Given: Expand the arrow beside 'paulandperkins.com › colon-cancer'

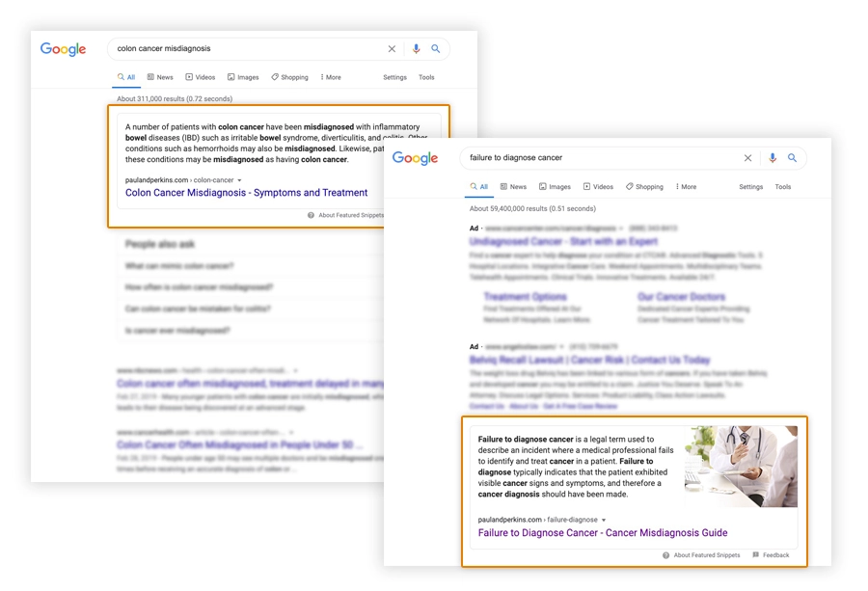Looking at the screenshot, I should click(239, 180).
